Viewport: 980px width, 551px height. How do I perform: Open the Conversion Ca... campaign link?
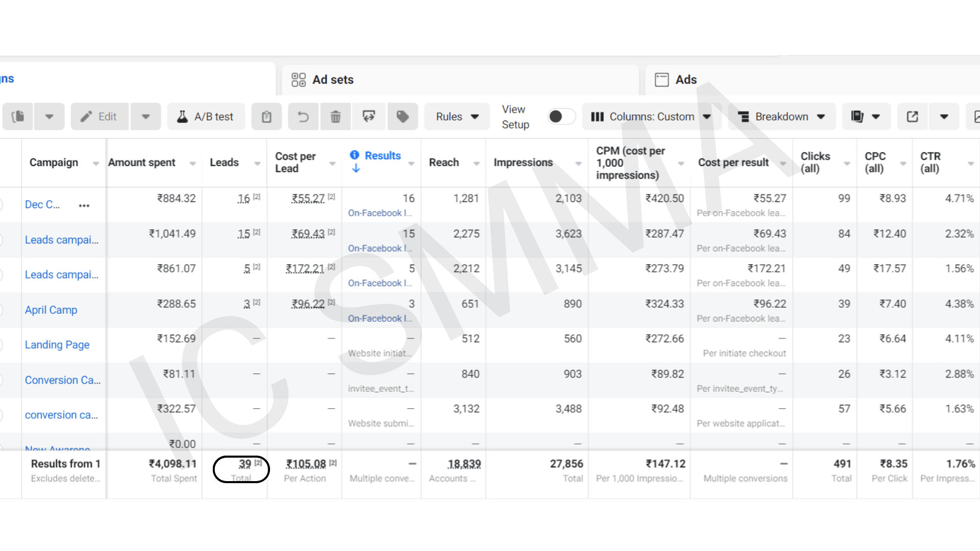click(63, 380)
